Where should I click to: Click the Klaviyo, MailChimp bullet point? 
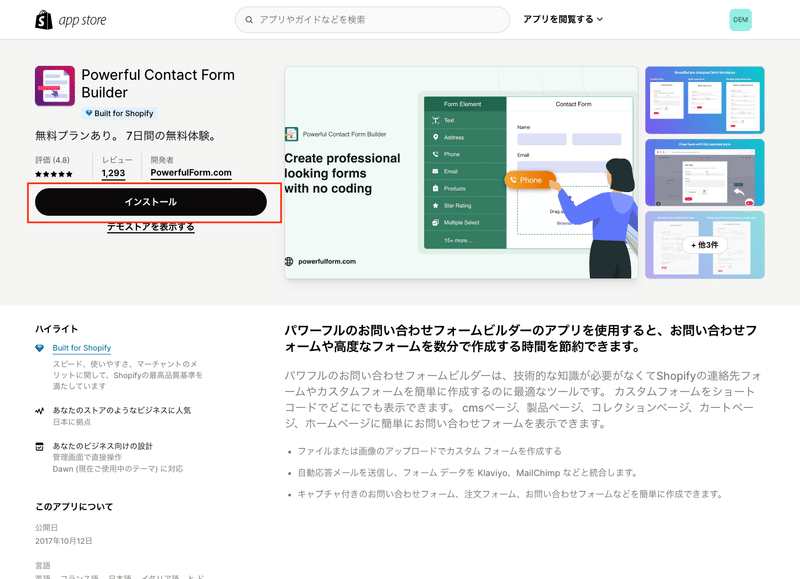pyautogui.click(x=468, y=473)
